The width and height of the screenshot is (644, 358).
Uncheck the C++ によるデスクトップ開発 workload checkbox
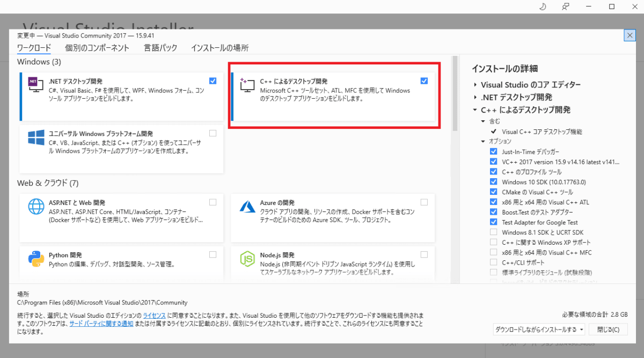pos(425,81)
